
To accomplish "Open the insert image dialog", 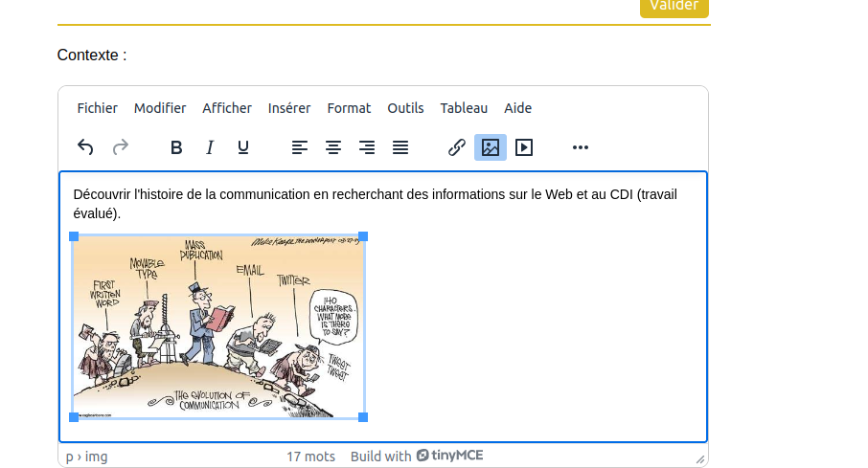I will tap(491, 147).
